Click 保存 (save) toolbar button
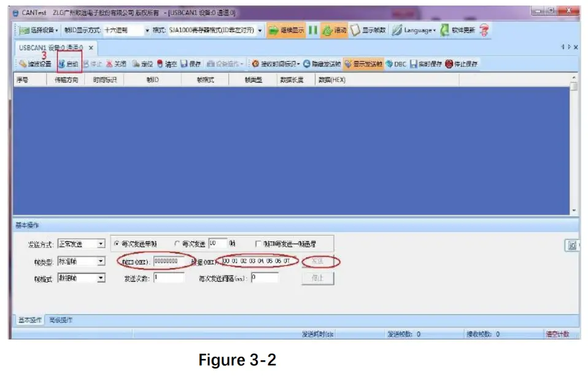Viewport: 588px width, 380px height. (x=190, y=64)
